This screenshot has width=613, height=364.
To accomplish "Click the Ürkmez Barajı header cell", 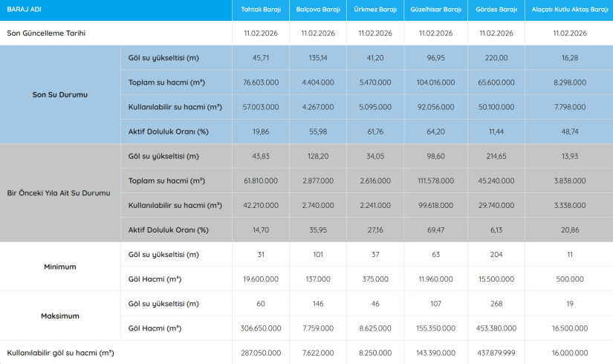I will pyautogui.click(x=374, y=10).
